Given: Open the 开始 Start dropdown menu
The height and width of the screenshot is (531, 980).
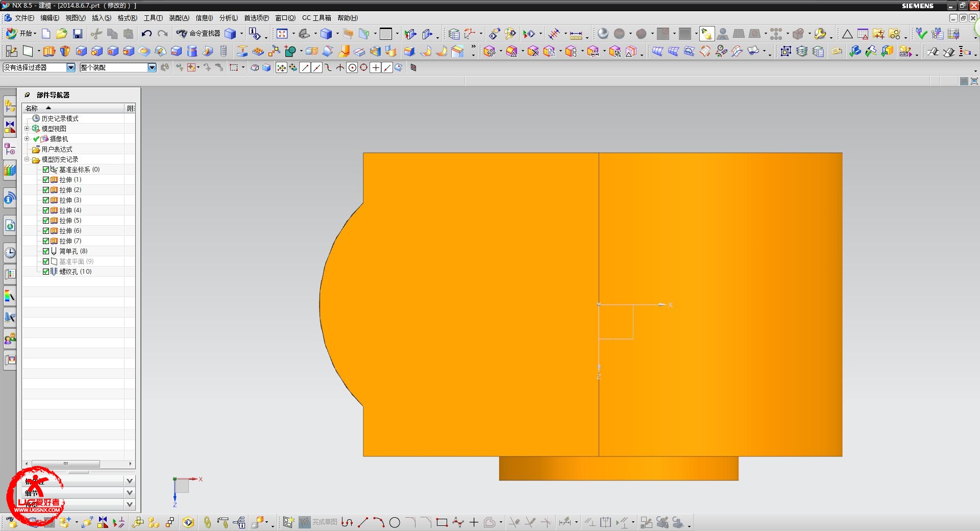Looking at the screenshot, I should [21, 34].
